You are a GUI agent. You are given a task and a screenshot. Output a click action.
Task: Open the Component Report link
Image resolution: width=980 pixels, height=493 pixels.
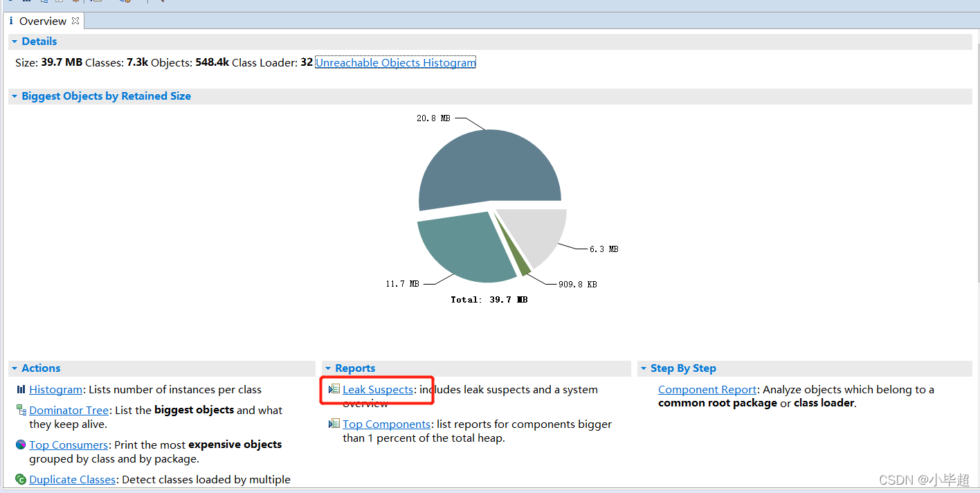coord(707,390)
